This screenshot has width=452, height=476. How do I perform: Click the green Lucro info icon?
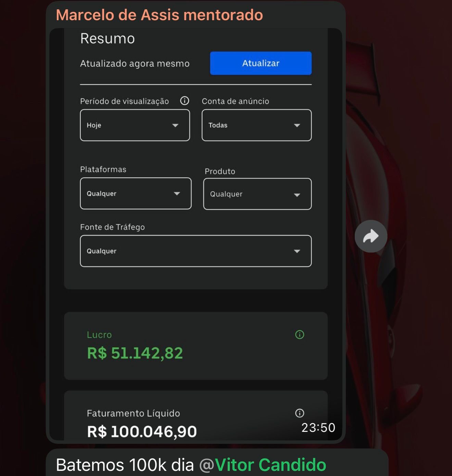300,335
